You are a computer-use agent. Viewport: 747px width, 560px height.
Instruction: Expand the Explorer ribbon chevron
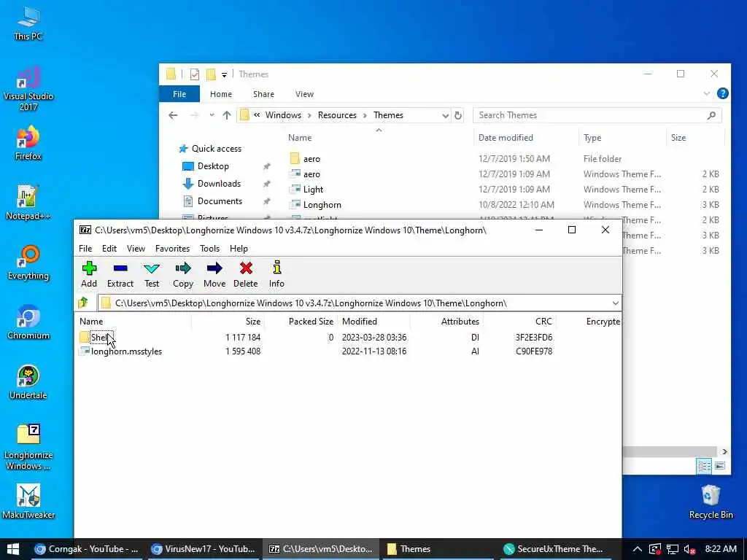[x=706, y=94]
